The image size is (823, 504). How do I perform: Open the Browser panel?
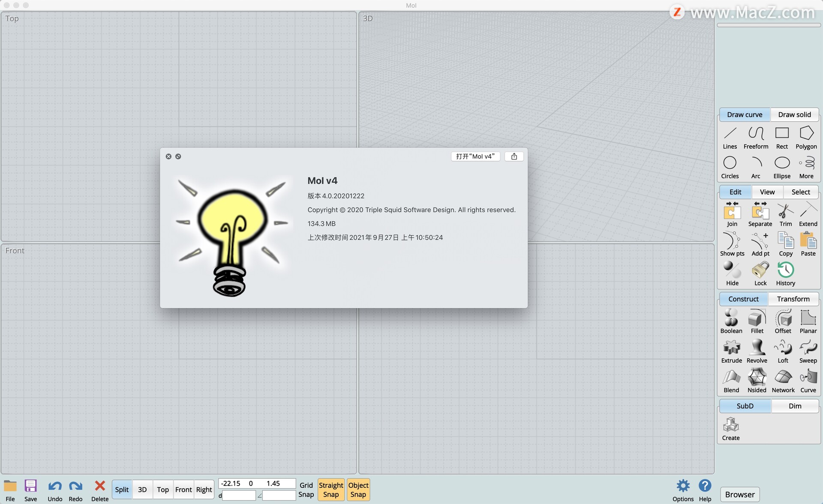point(739,494)
